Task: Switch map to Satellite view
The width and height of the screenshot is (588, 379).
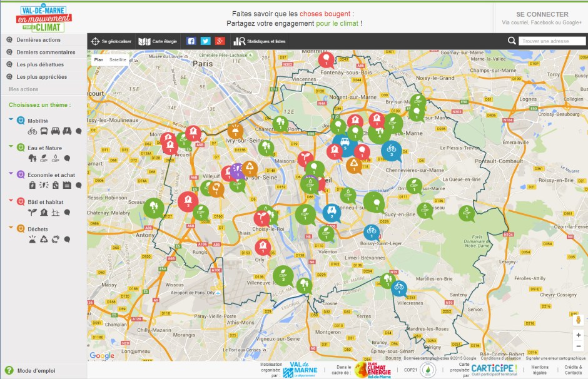Action: [118, 60]
